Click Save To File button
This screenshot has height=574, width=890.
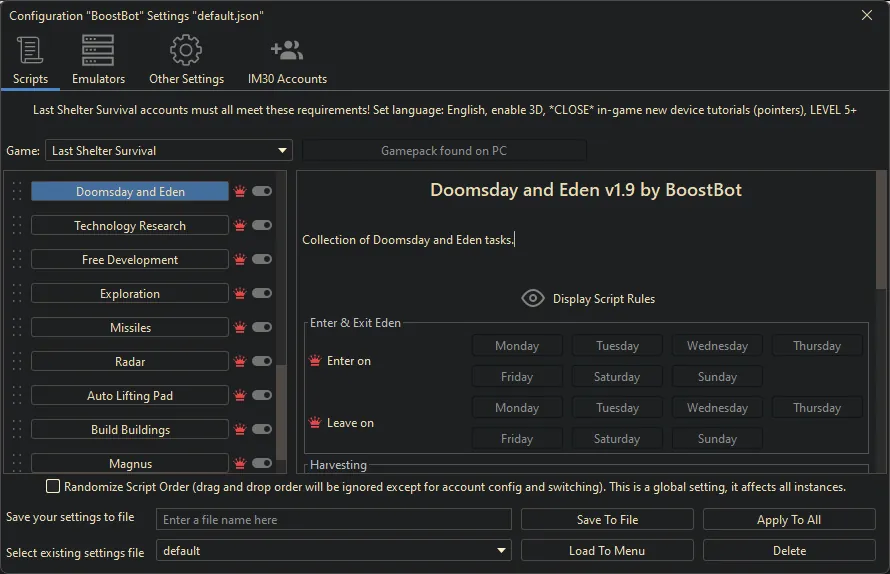607,519
